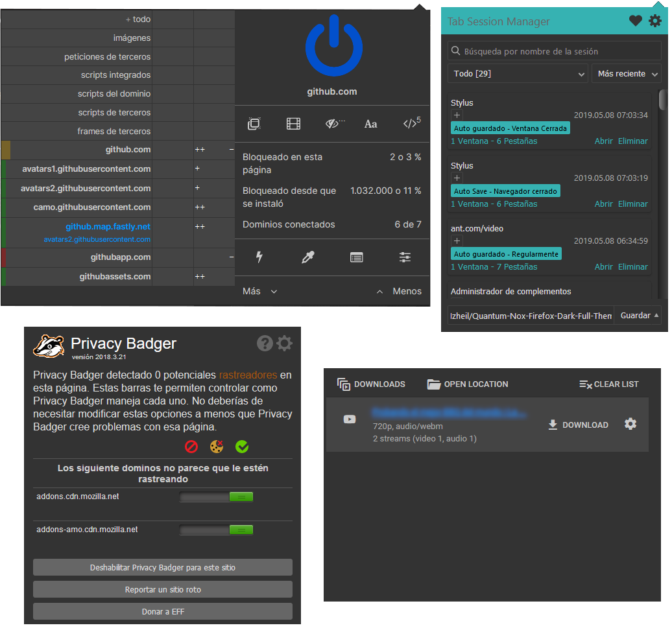Click 'Donar a EFF' button
This screenshot has width=672, height=632.
pos(163,611)
